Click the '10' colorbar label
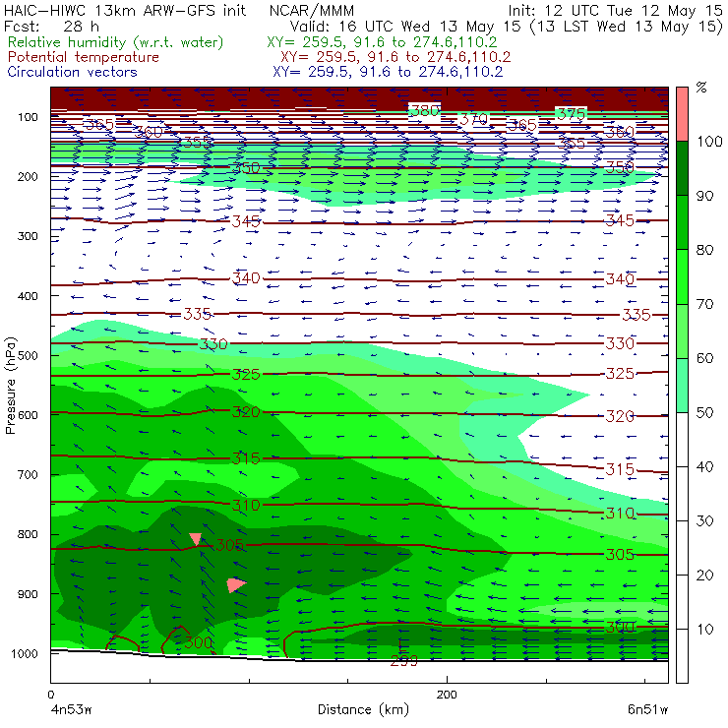The image size is (728, 728). (704, 629)
